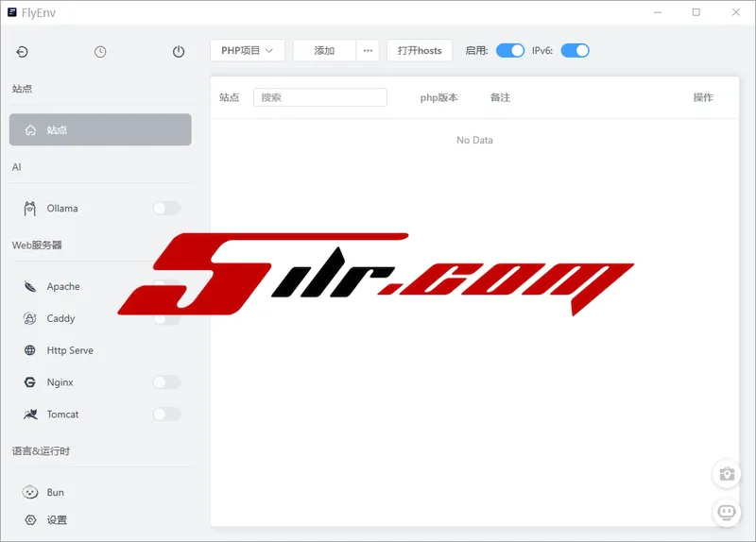Click the Http Serve globe icon
Image resolution: width=756 pixels, height=542 pixels.
pos(30,350)
